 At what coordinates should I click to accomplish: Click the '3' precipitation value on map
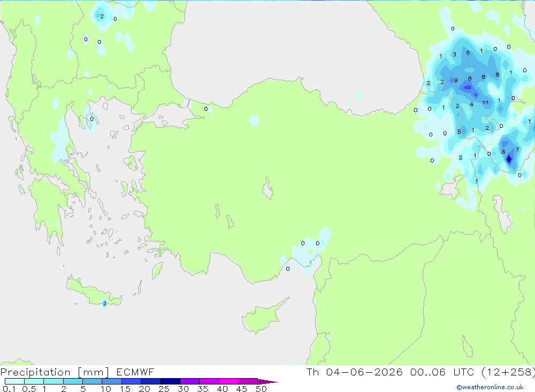[x=454, y=55]
